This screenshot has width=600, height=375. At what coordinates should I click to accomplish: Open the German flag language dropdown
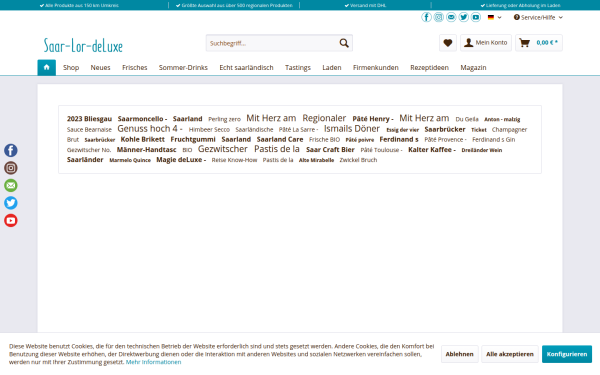(x=494, y=17)
